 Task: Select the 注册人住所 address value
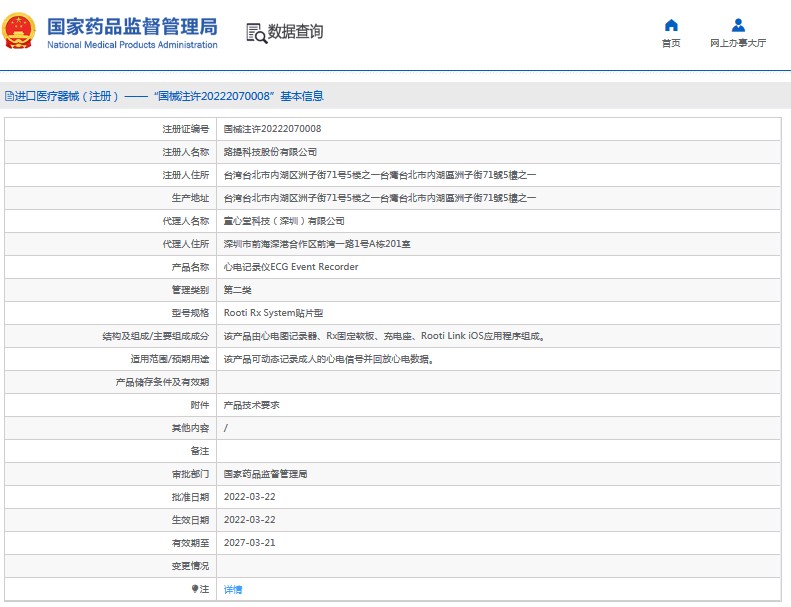point(380,175)
